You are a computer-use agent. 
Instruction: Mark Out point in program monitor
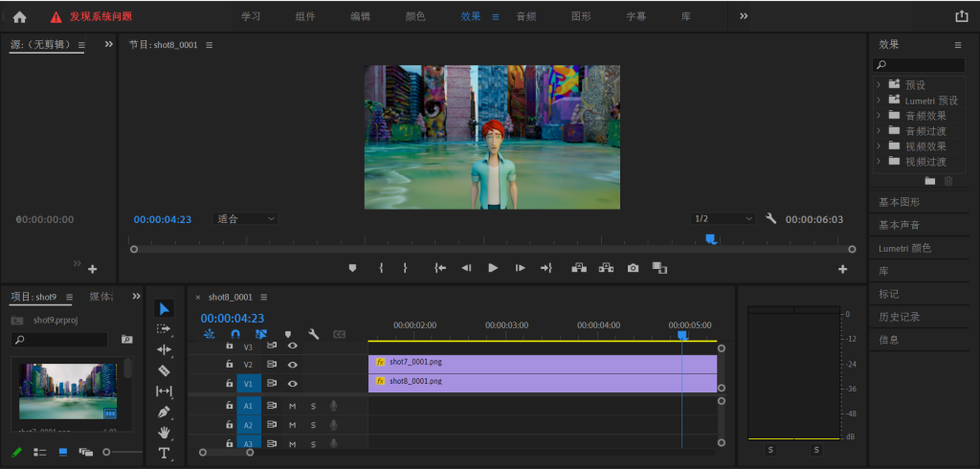405,268
